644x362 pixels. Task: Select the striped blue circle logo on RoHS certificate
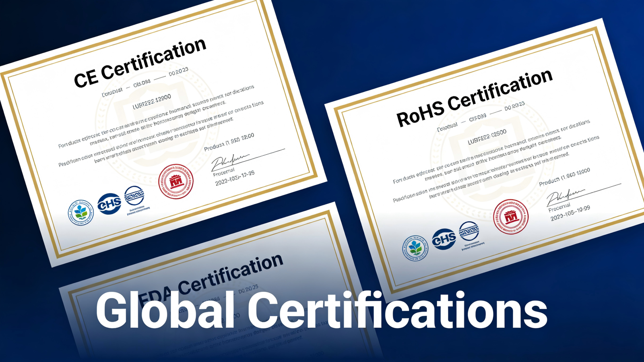(x=469, y=232)
